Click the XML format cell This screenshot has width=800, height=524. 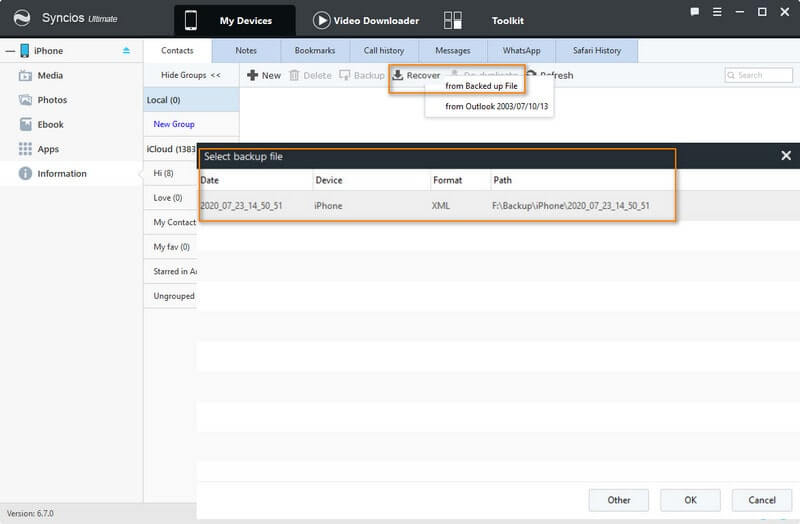point(441,206)
